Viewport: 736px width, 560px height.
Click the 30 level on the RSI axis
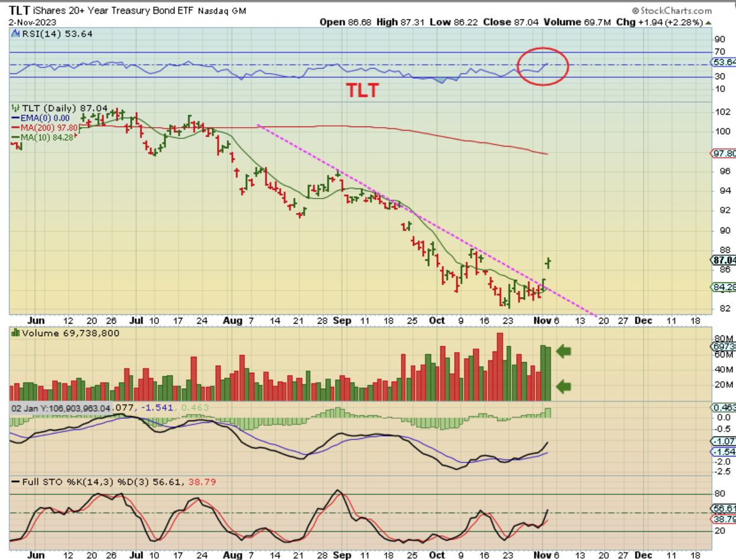(719, 76)
